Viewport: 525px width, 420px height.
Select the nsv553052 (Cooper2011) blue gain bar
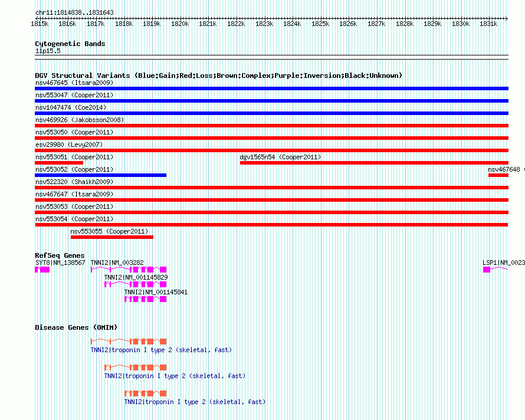tap(100, 175)
